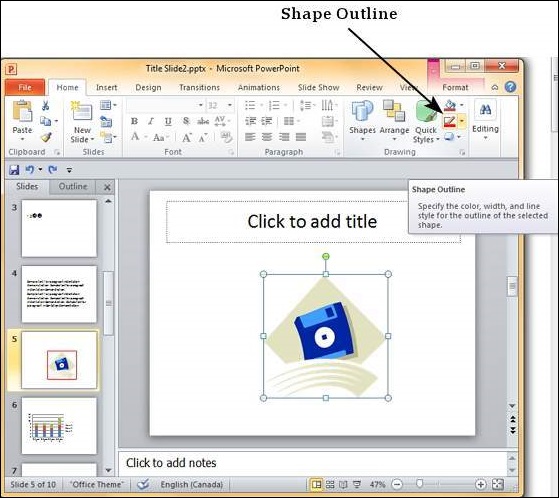Image resolution: width=559 pixels, height=498 pixels.
Task: Align text right
Action: [284, 137]
